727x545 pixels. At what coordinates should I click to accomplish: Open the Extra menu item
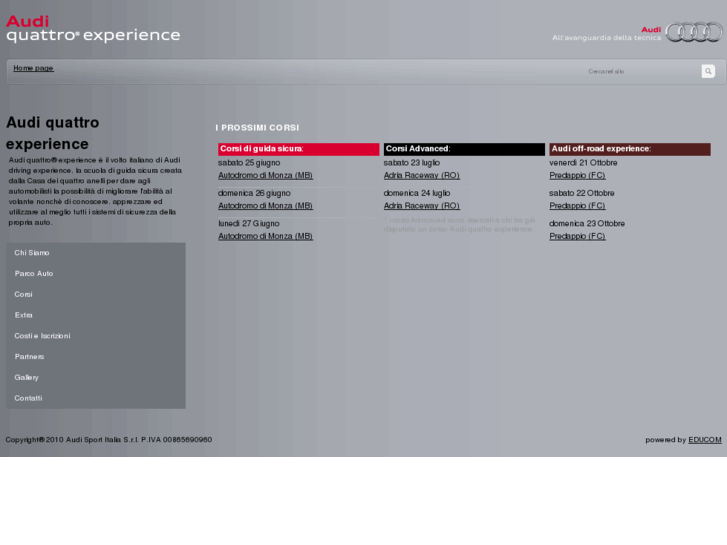(x=24, y=315)
